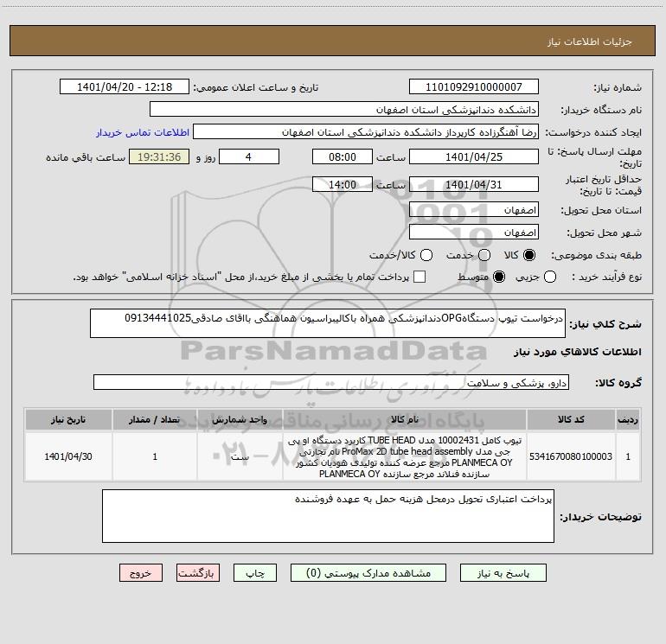Click the واحد شمارش column header
Viewport: 666px width, 644px height.
coord(240,419)
